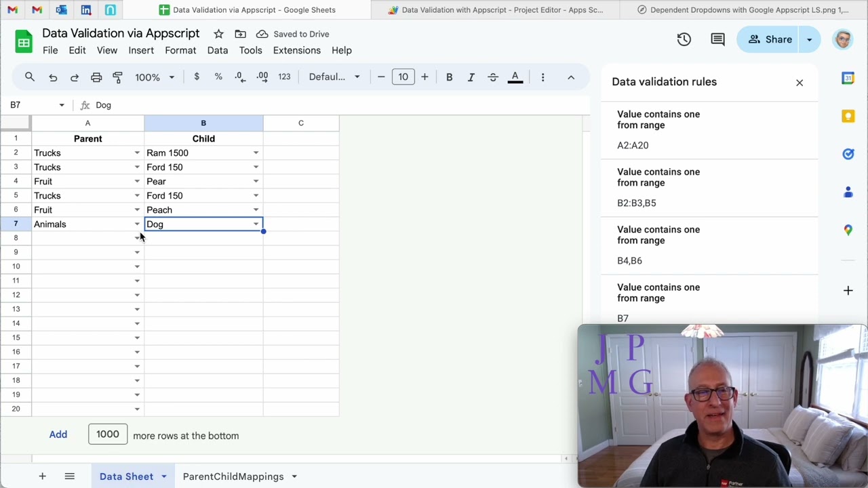The width and height of the screenshot is (868, 488).
Task: Get add-ons with the plus icon
Action: coord(848,291)
